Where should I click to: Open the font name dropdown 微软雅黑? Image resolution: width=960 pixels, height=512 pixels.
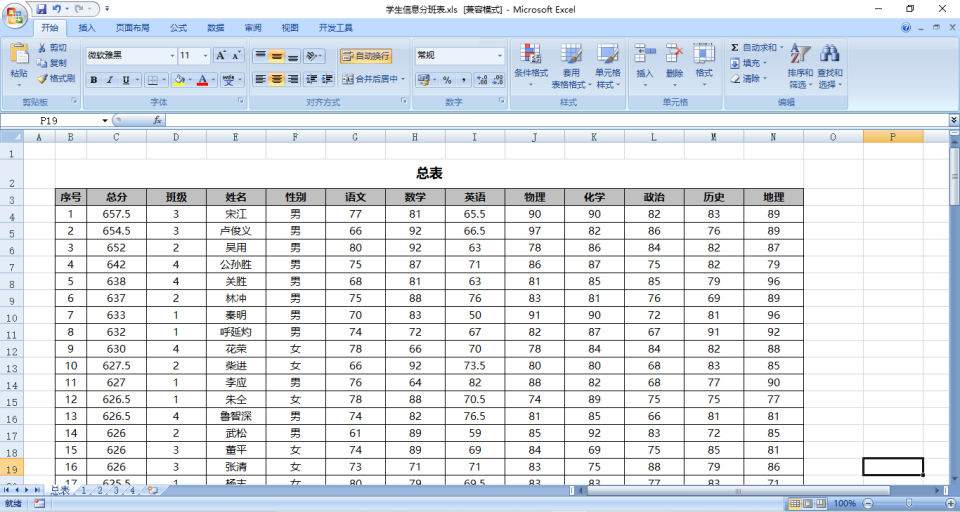[x=172, y=56]
